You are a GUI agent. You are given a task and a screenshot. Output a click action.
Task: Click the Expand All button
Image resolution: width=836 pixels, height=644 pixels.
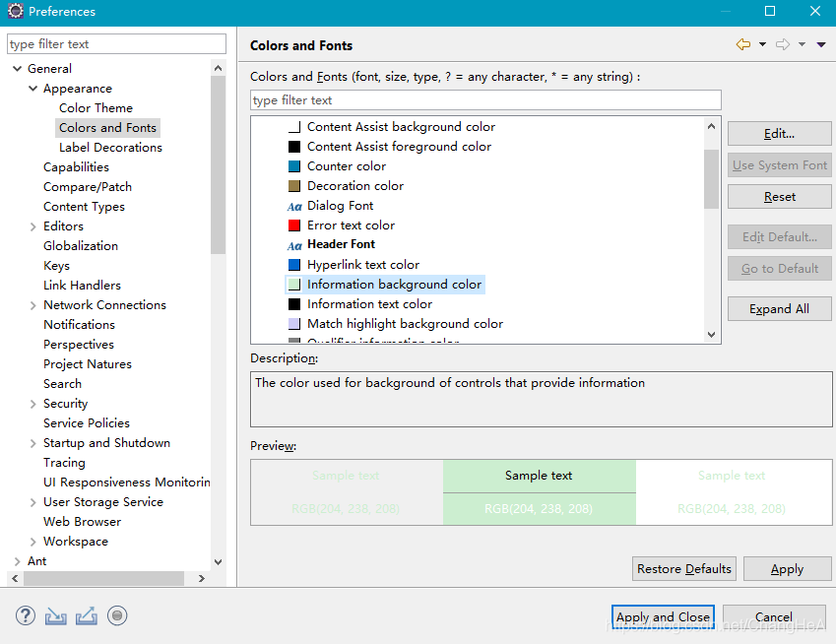point(780,309)
